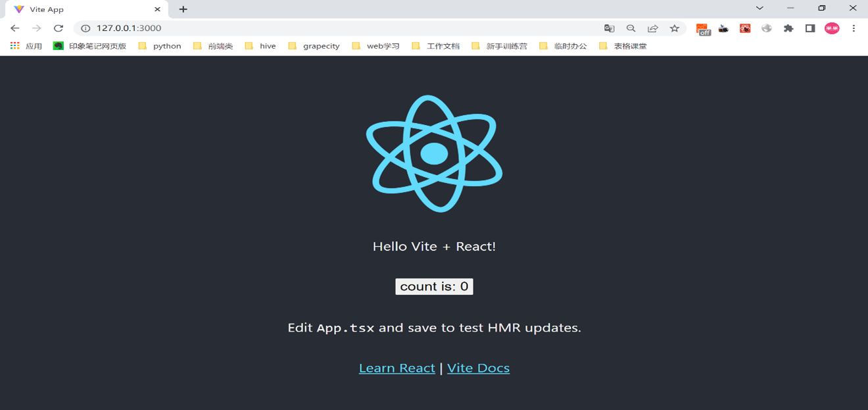Click the extension icon labeled off
Viewport: 868px width, 410px height.
tap(703, 29)
